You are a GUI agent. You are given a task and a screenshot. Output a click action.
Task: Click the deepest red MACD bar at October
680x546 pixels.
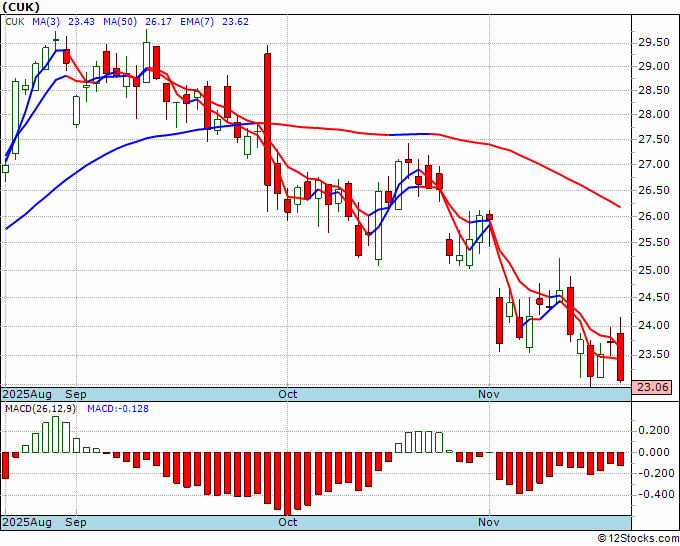pyautogui.click(x=287, y=483)
